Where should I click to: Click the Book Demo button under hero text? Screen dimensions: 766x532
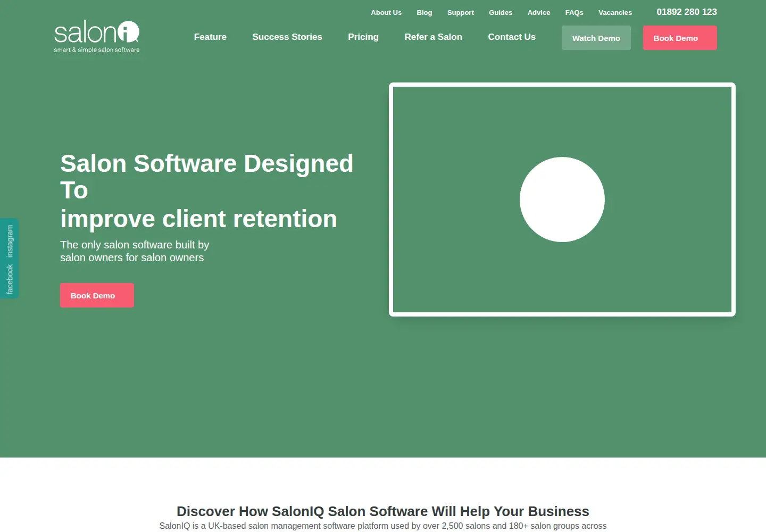97,295
